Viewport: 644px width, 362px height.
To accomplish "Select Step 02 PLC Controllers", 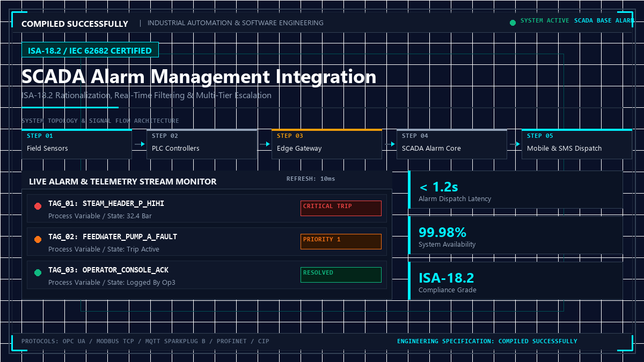I will point(202,144).
